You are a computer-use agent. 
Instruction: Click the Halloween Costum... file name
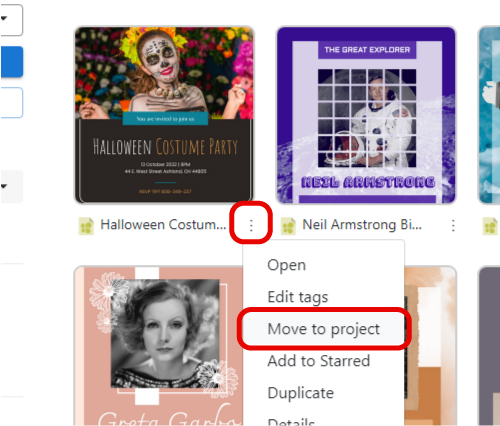[163, 225]
